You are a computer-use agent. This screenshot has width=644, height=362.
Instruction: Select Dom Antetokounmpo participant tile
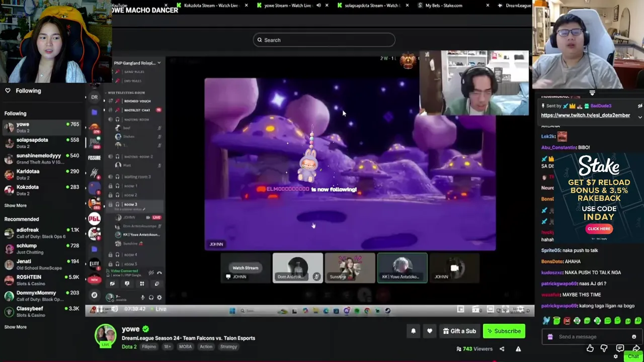(x=298, y=268)
